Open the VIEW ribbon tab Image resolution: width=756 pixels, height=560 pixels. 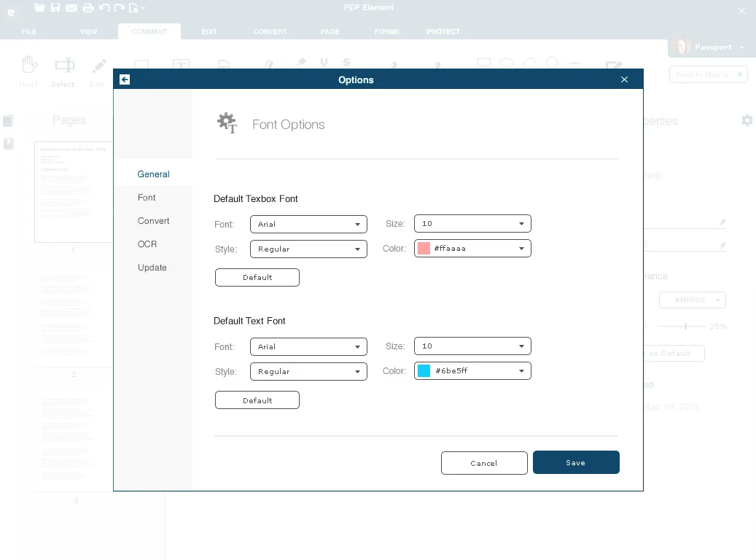[x=89, y=32]
